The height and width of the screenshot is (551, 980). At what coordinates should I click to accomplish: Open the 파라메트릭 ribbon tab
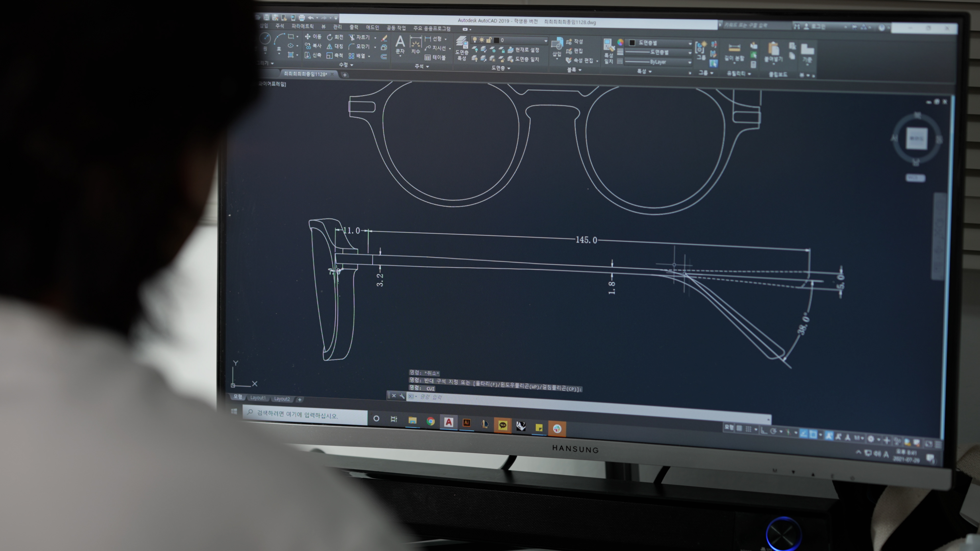point(302,26)
